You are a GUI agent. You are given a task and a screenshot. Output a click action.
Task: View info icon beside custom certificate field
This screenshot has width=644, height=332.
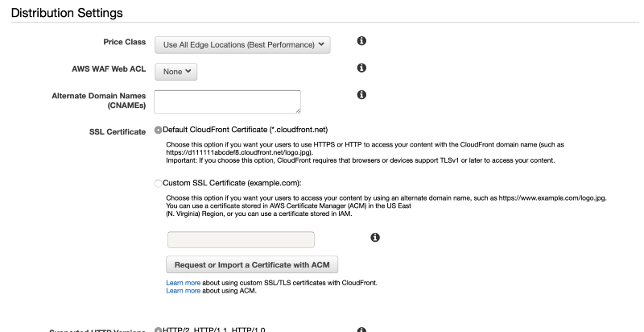click(x=375, y=238)
